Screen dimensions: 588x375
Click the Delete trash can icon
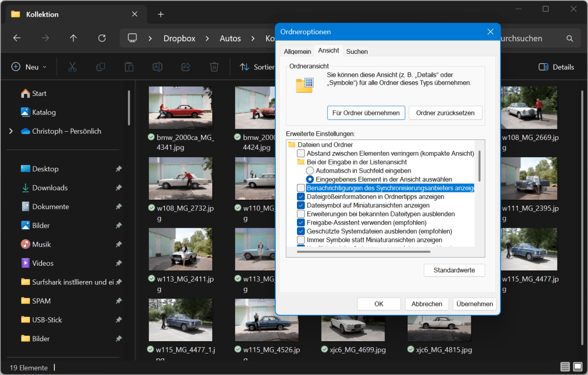pyautogui.click(x=214, y=67)
